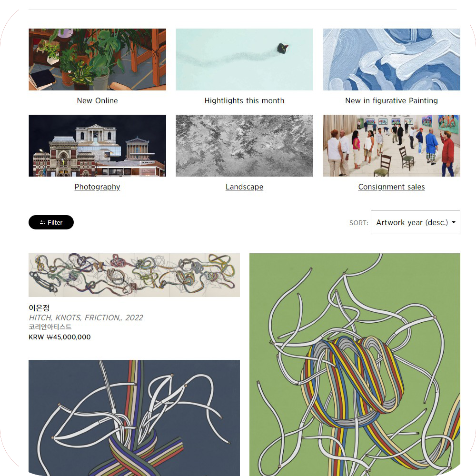Screen dimensions: 476x476
Task: Click the artwork title HITCH, KNOTS, FRICTION, 2022
Action: 86,317
